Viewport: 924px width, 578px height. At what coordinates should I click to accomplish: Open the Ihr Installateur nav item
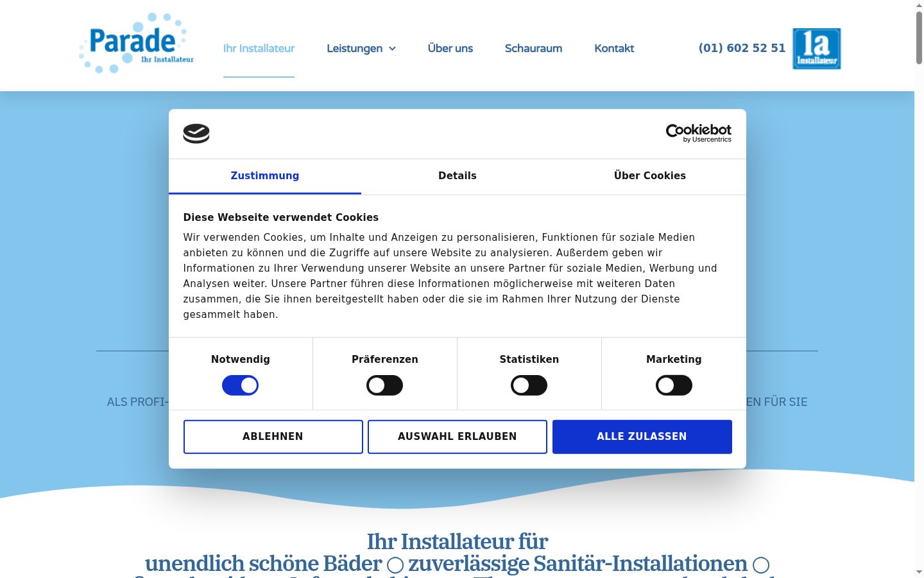point(259,48)
